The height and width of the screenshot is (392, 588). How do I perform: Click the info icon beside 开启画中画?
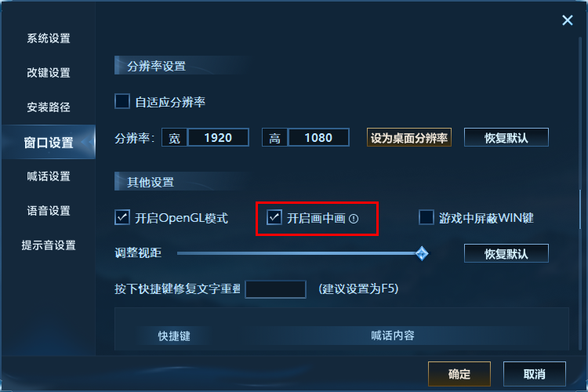coord(354,218)
